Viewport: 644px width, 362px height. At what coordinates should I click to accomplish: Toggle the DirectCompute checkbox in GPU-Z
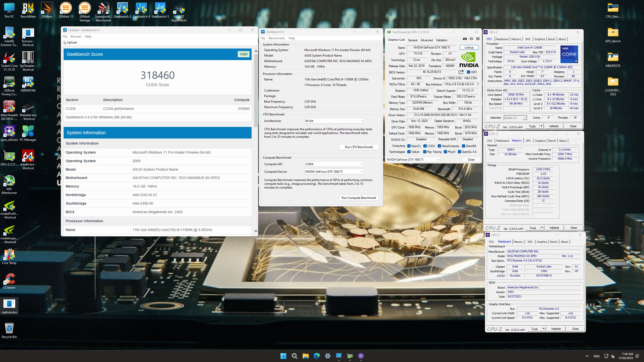point(439,146)
